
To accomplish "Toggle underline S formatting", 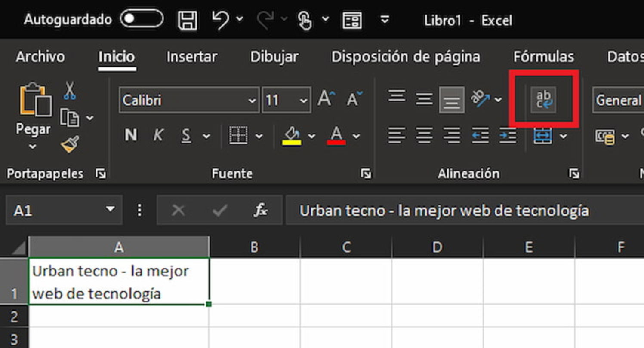I will 186,136.
